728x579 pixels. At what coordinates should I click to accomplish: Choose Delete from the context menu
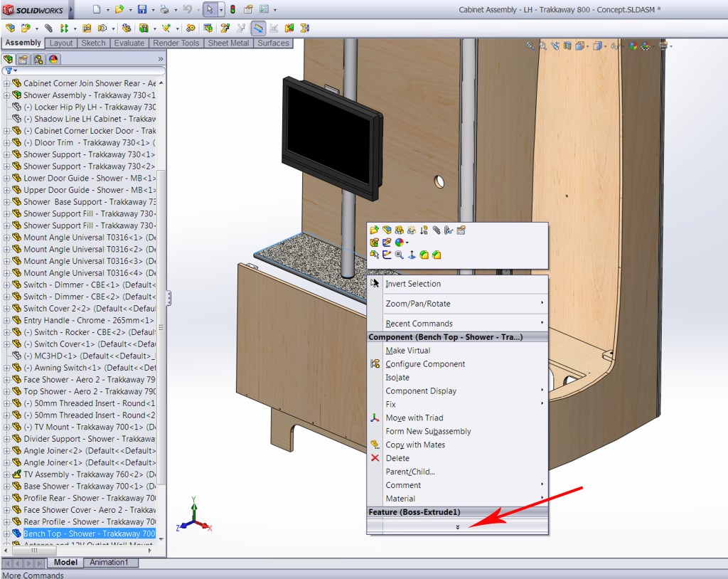pos(397,458)
